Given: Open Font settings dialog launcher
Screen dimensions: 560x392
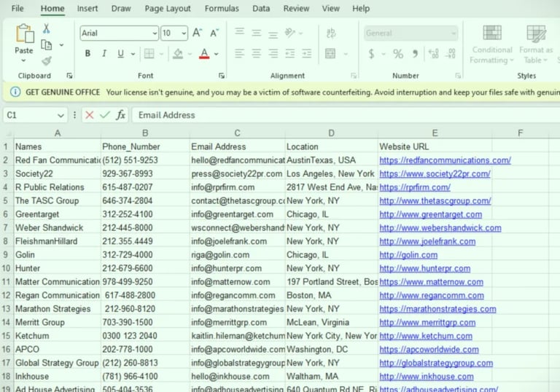Looking at the screenshot, I should [222, 76].
